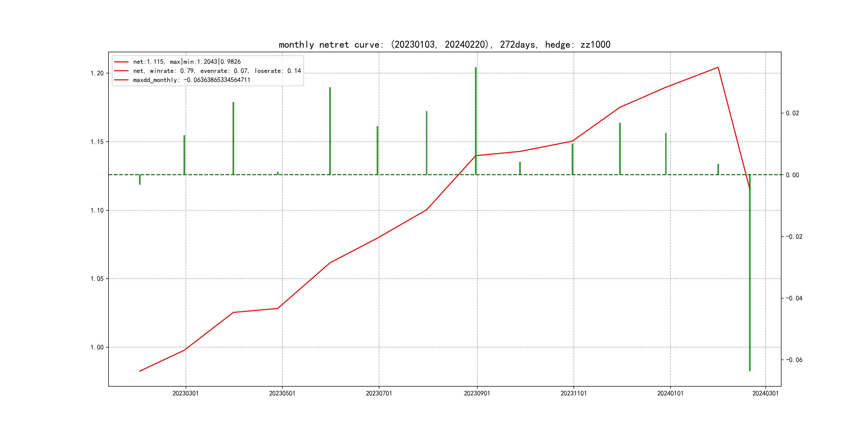
Task: Click the 20230301 x-axis label
Action: pos(185,393)
